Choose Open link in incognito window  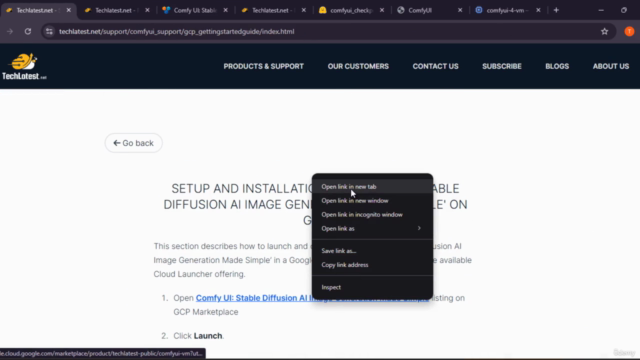click(372, 214)
